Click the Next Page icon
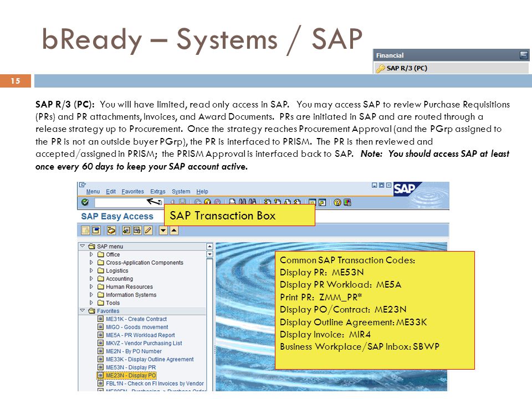532x399 pixels. click(x=288, y=202)
